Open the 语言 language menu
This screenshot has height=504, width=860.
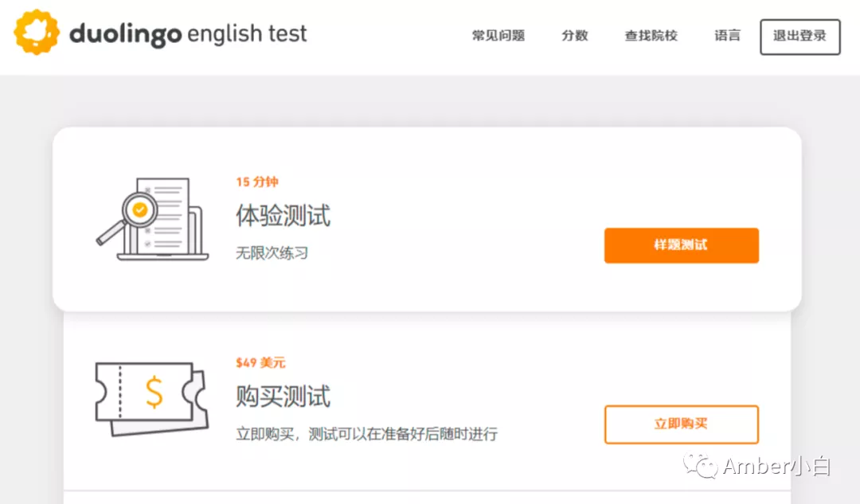tap(727, 36)
